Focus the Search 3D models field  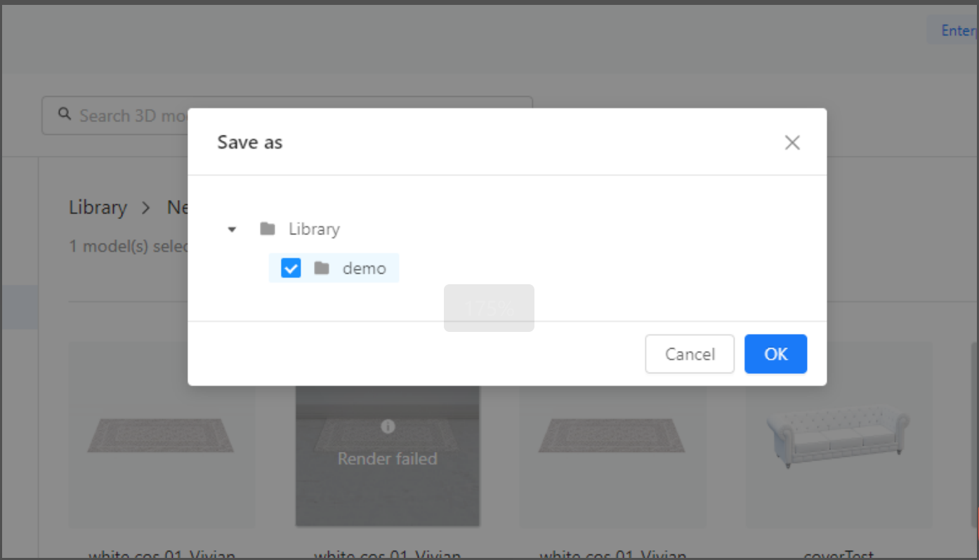(x=126, y=116)
